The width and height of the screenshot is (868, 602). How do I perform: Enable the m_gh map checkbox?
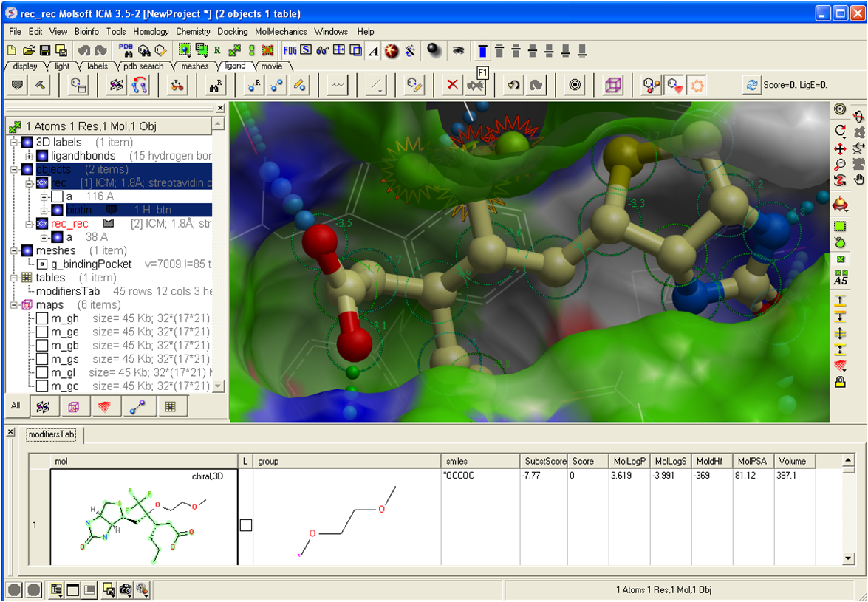(x=43, y=318)
